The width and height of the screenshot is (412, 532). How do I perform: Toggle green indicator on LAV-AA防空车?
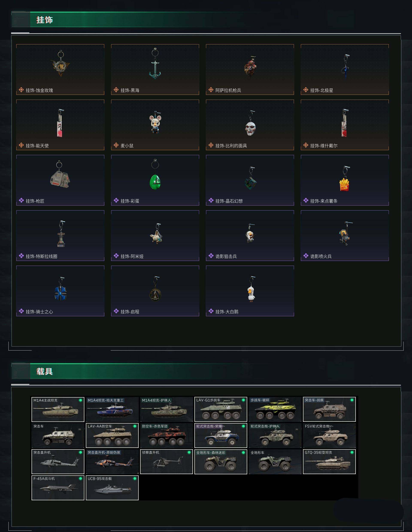pyautogui.click(x=135, y=426)
